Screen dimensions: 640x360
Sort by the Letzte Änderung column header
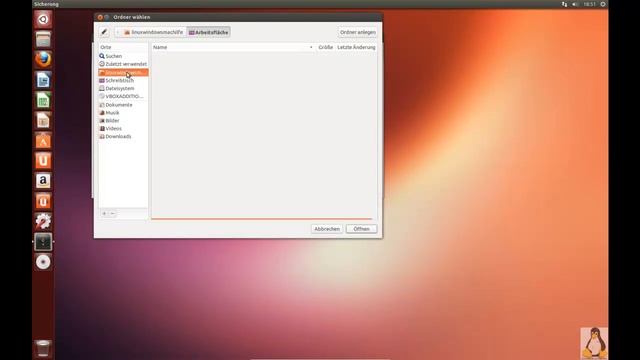[356, 47]
